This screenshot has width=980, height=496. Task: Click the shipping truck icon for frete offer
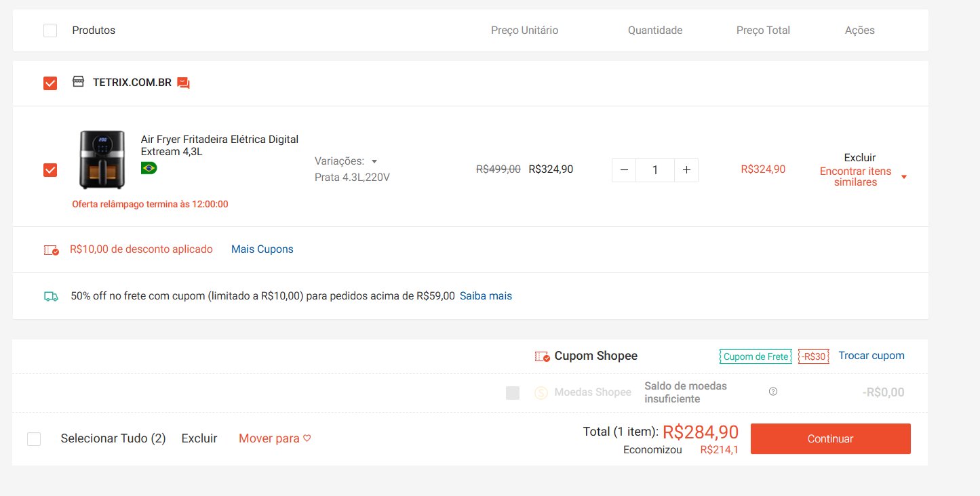[x=51, y=296]
